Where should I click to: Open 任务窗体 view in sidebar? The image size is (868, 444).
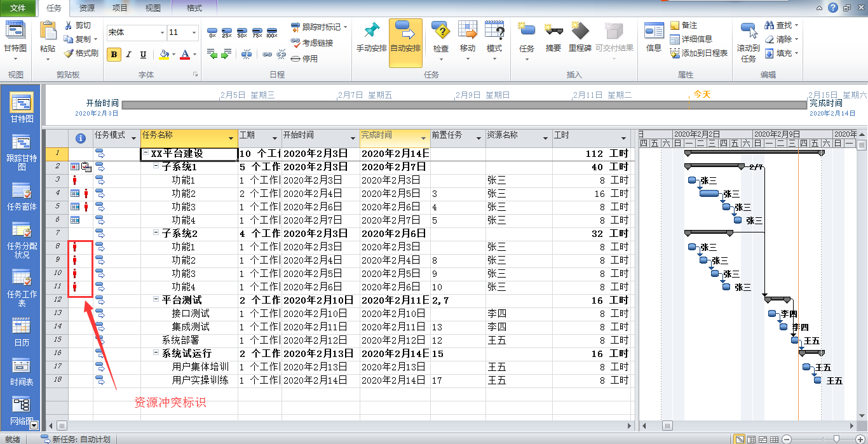22,196
